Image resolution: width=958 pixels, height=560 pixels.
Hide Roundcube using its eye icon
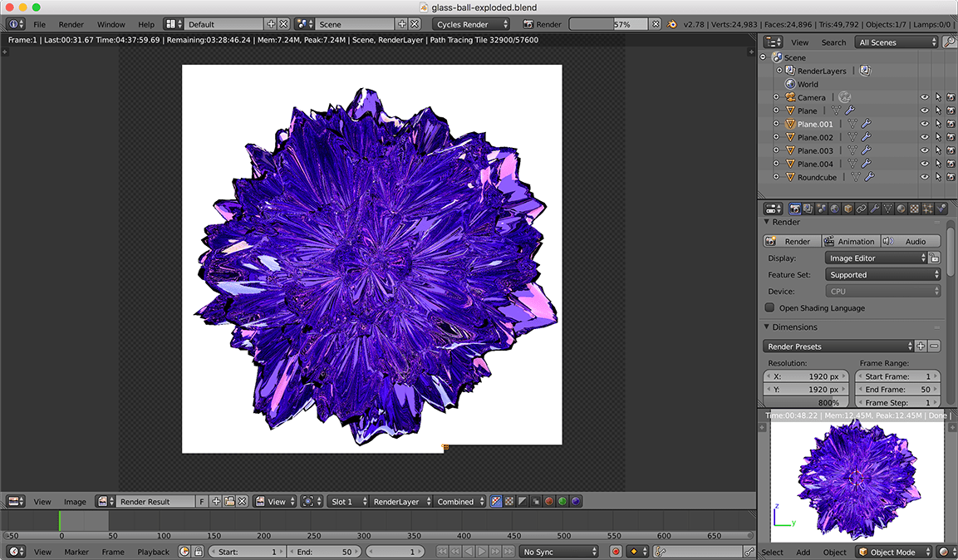tap(924, 177)
